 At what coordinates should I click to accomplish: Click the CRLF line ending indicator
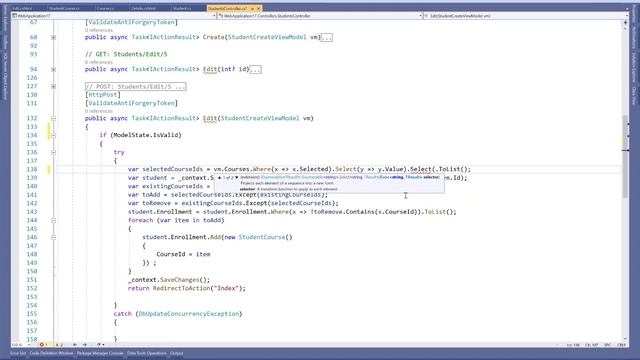click(622, 345)
